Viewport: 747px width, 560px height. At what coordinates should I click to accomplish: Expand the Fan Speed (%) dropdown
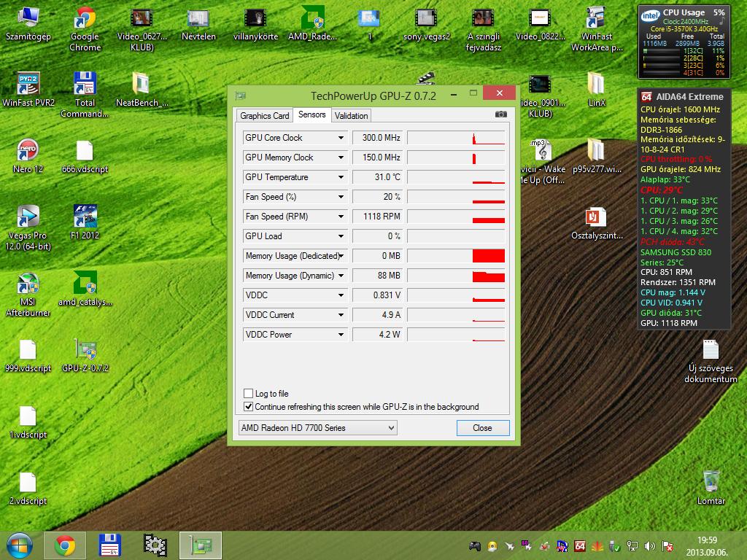pyautogui.click(x=341, y=197)
